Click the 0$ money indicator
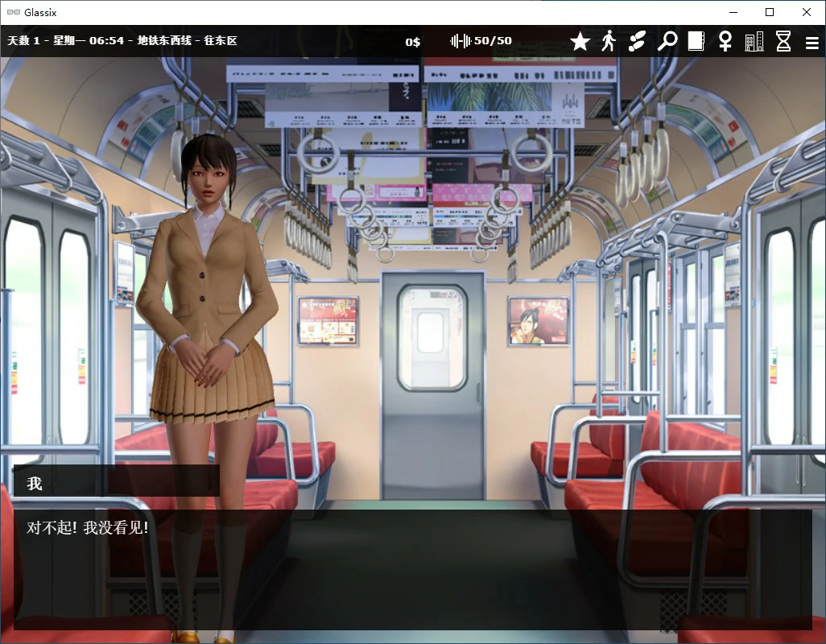The width and height of the screenshot is (826, 644). 412,42
